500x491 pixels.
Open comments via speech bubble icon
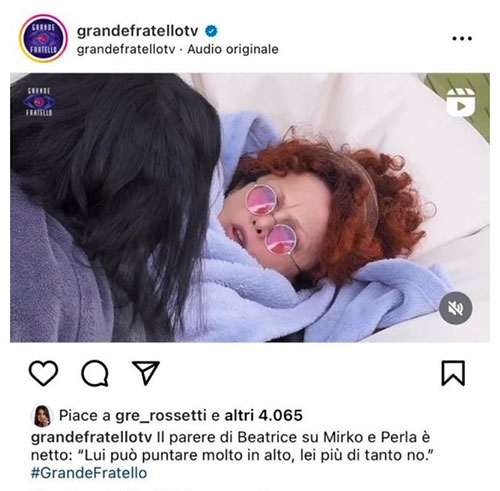95,373
